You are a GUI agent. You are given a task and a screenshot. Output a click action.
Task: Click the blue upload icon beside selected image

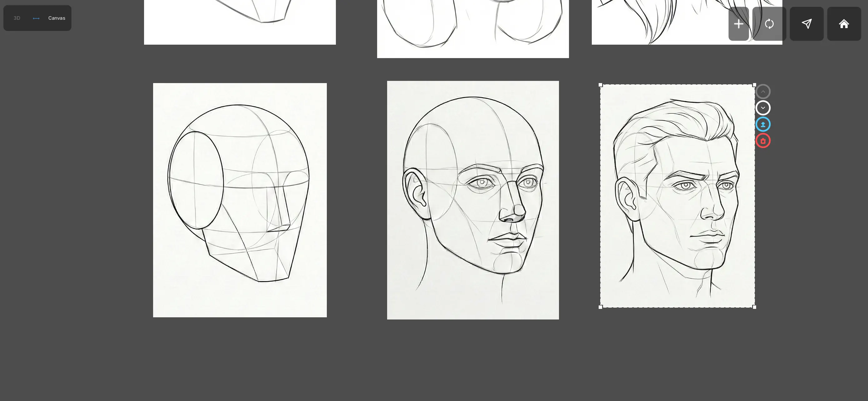click(x=763, y=124)
